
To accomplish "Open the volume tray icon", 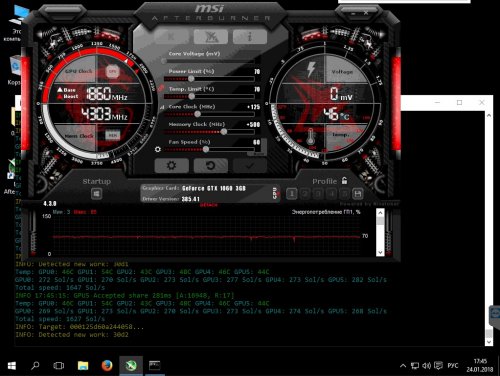I will tap(426, 366).
